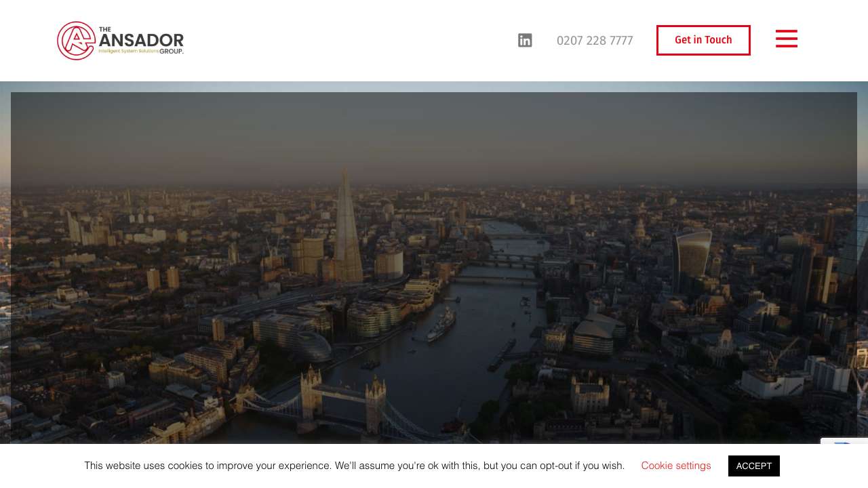
Task: Click the red circular Ansador emblem
Action: 76,41
